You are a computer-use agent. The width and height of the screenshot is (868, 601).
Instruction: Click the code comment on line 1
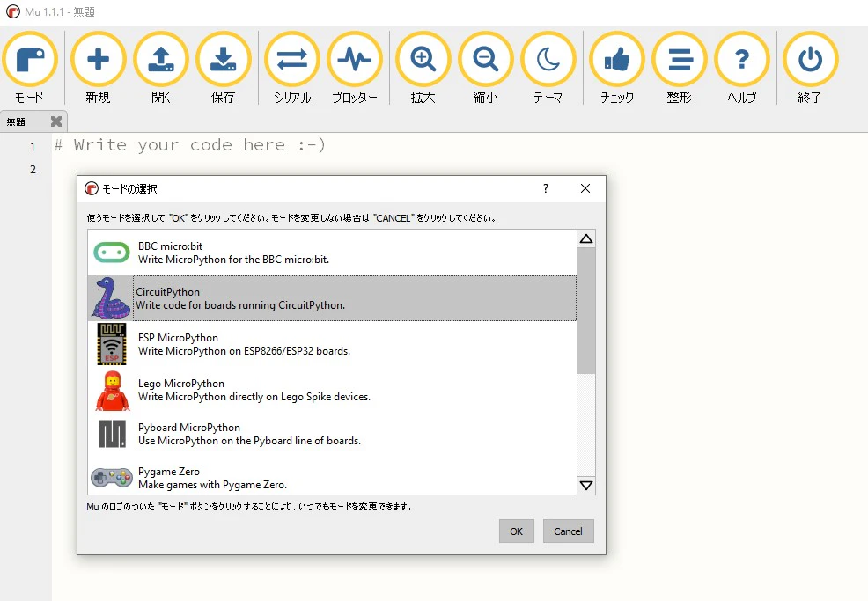(189, 145)
